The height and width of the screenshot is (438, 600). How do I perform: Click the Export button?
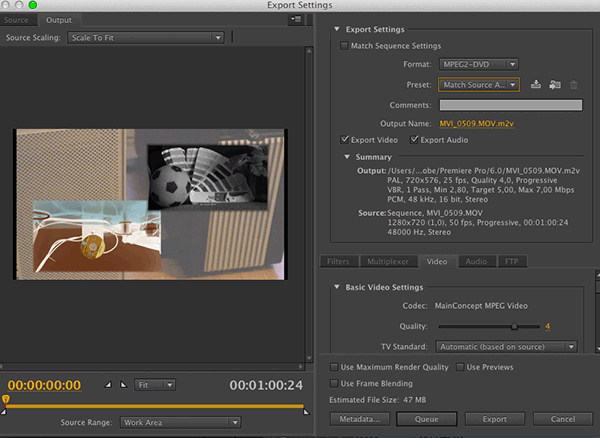pos(495,419)
